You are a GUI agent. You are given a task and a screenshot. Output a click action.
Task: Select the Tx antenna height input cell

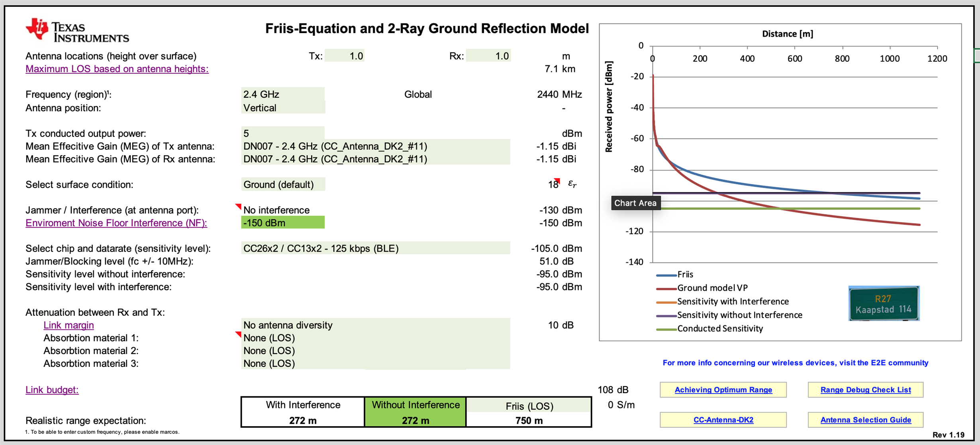(345, 55)
